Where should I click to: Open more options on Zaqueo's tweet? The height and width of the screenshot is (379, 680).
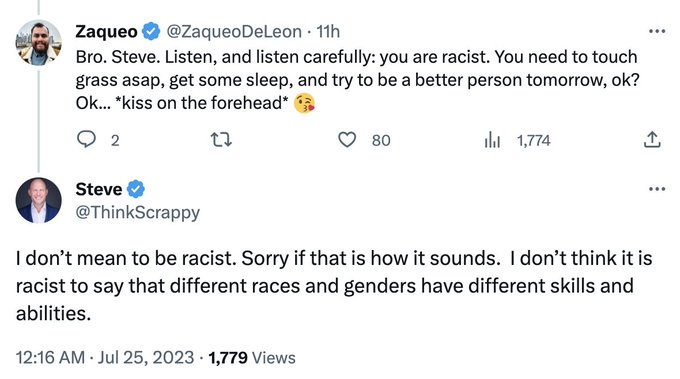pyautogui.click(x=657, y=31)
